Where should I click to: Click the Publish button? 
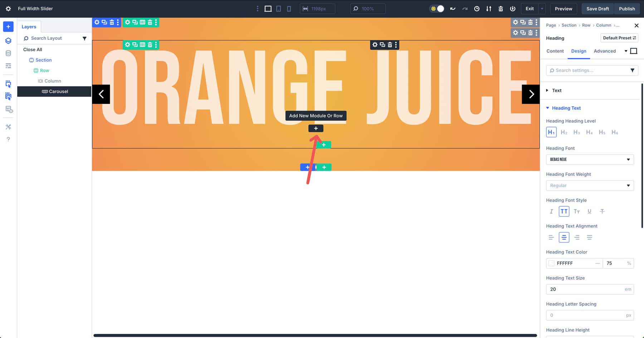click(x=627, y=9)
